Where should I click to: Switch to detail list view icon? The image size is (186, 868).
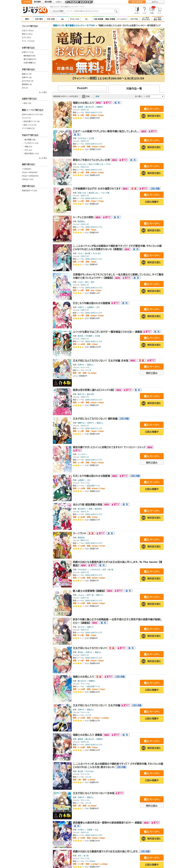[84, 96]
